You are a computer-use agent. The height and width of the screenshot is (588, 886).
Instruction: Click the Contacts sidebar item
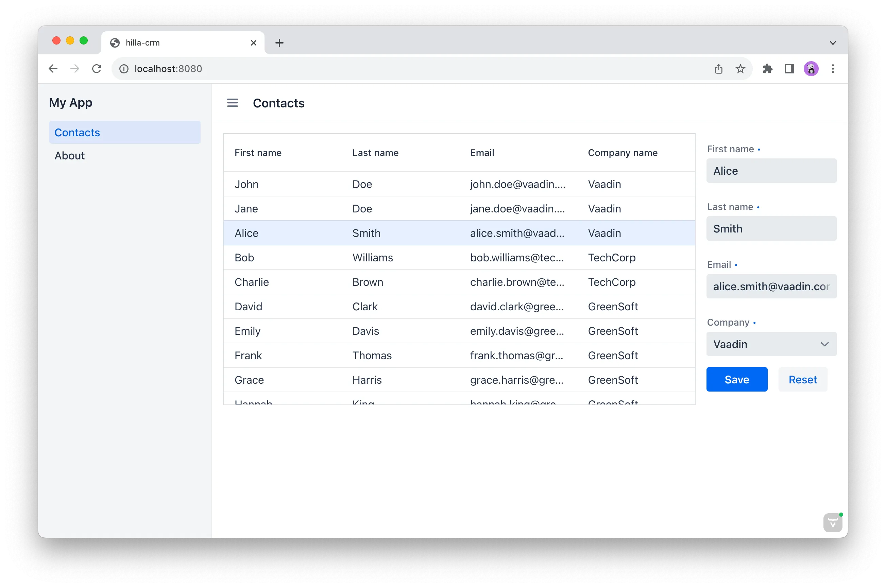[77, 132]
